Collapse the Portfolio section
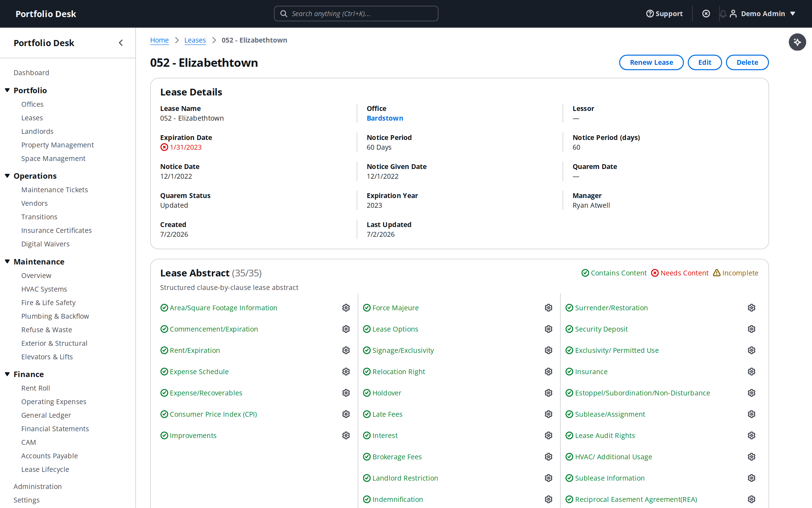 (7, 90)
